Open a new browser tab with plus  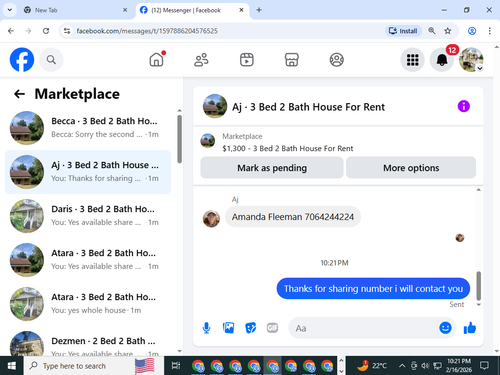click(x=259, y=10)
